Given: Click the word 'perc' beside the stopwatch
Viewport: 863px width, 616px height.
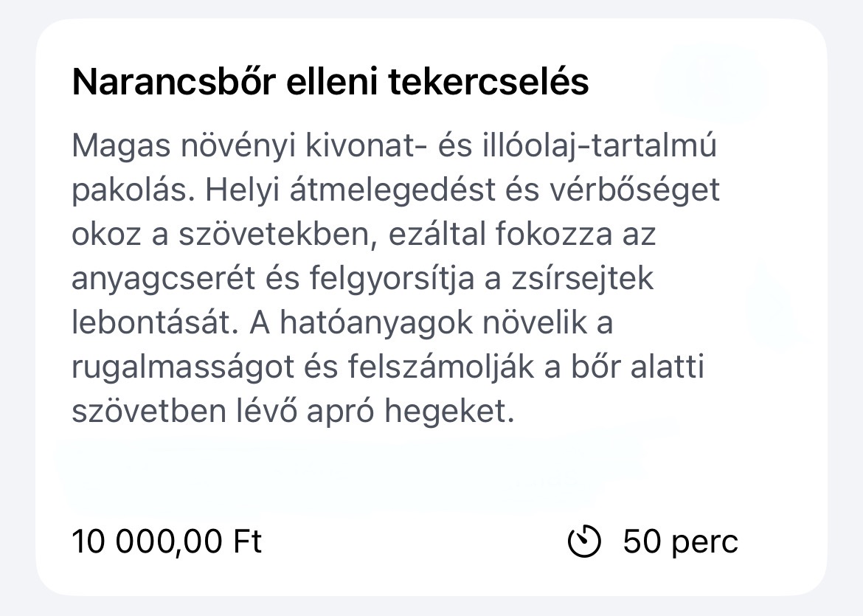Looking at the screenshot, I should pos(705,542).
